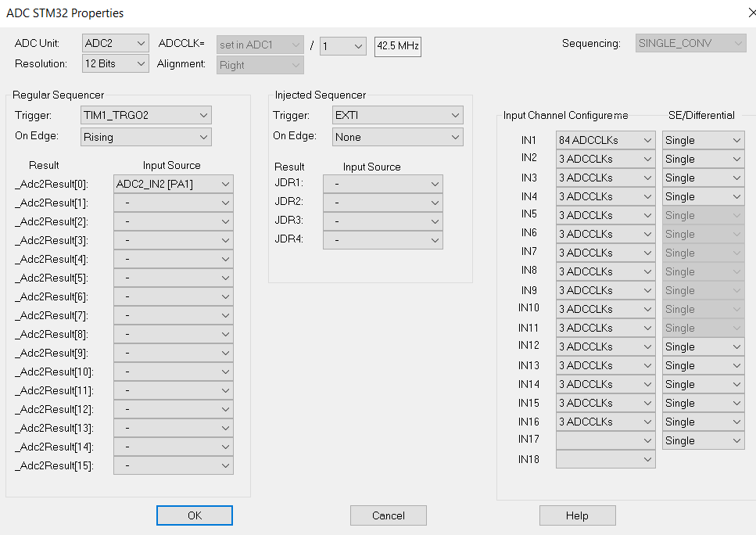This screenshot has width=756, height=535.
Task: Open IN1 sampling time dropdown 84 ADCCLKs
Action: point(606,140)
